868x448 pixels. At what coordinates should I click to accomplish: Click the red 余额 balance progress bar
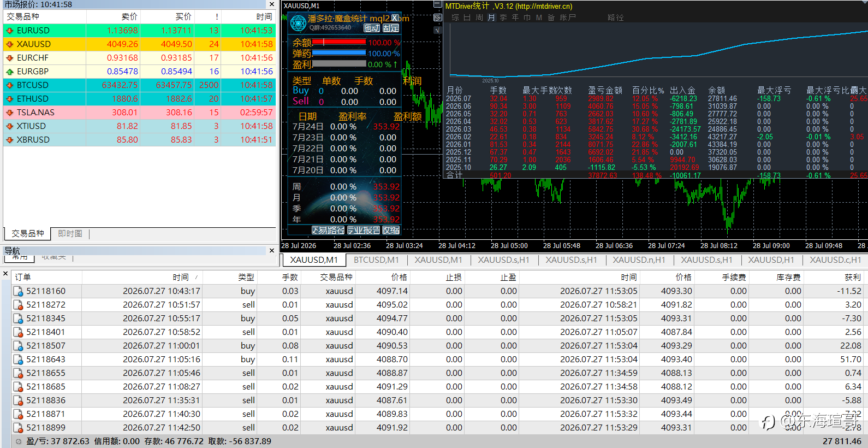(339, 42)
